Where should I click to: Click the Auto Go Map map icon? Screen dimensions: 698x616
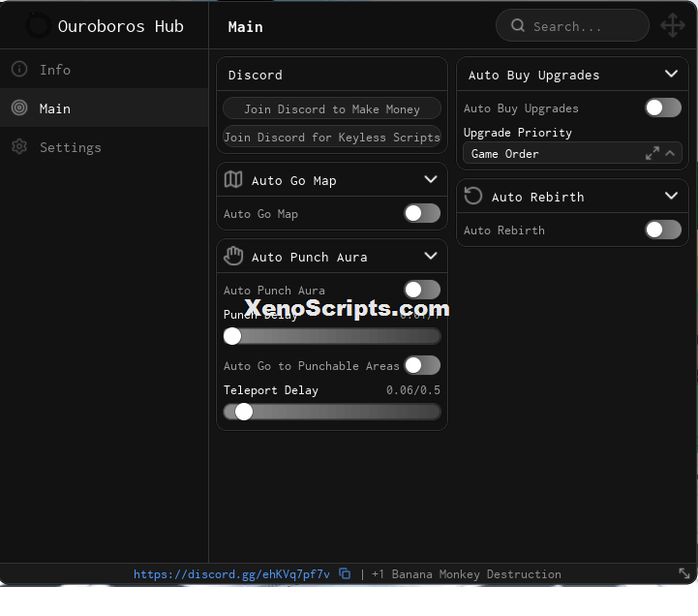coord(233,180)
